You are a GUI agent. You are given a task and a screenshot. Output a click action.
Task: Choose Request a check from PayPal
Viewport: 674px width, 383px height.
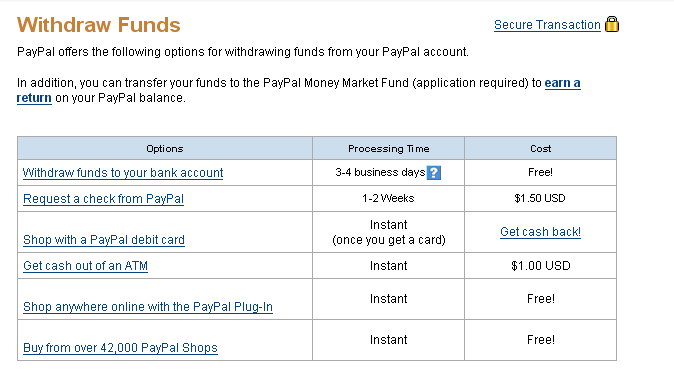[x=103, y=199]
